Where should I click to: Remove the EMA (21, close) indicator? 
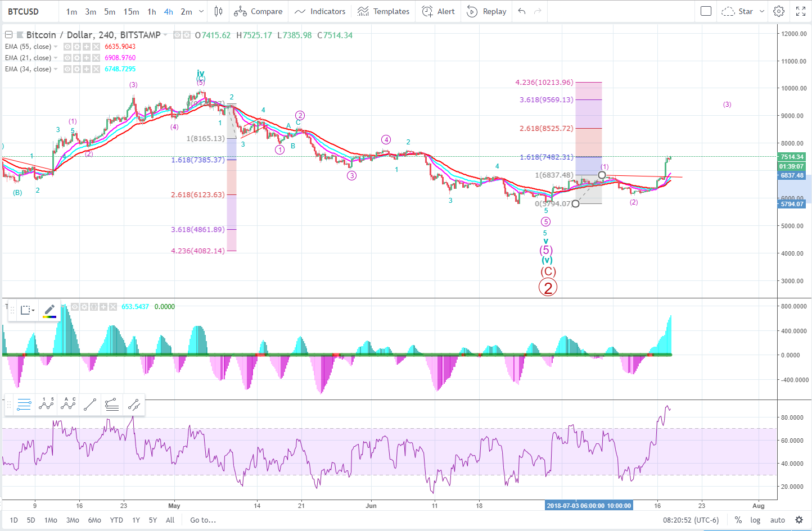96,58
